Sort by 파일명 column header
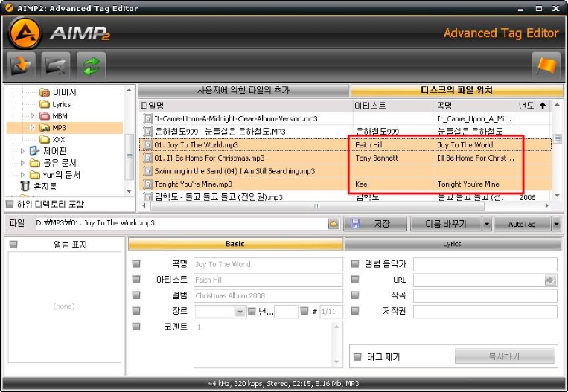The image size is (568, 392). pos(246,106)
